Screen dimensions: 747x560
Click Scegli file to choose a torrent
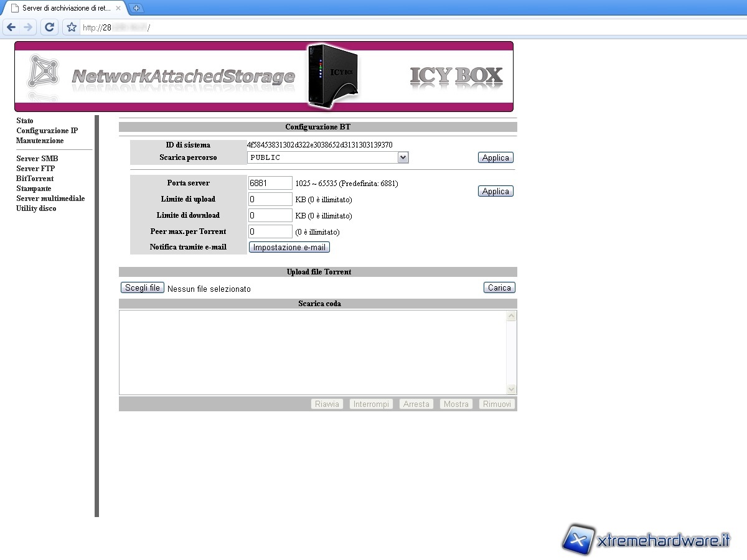(143, 287)
